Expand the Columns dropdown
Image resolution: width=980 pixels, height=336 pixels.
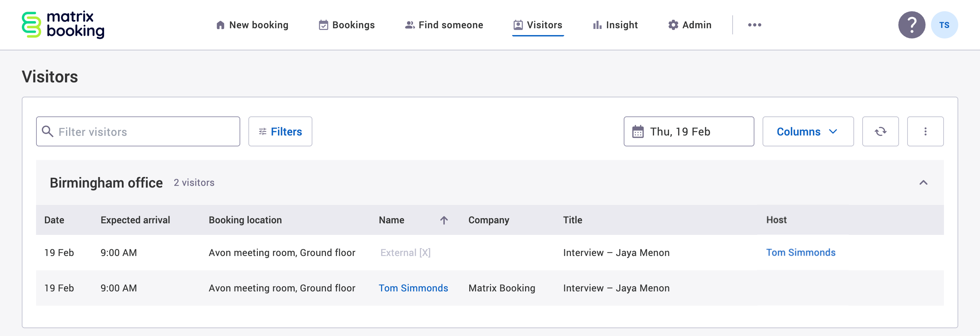pos(808,131)
